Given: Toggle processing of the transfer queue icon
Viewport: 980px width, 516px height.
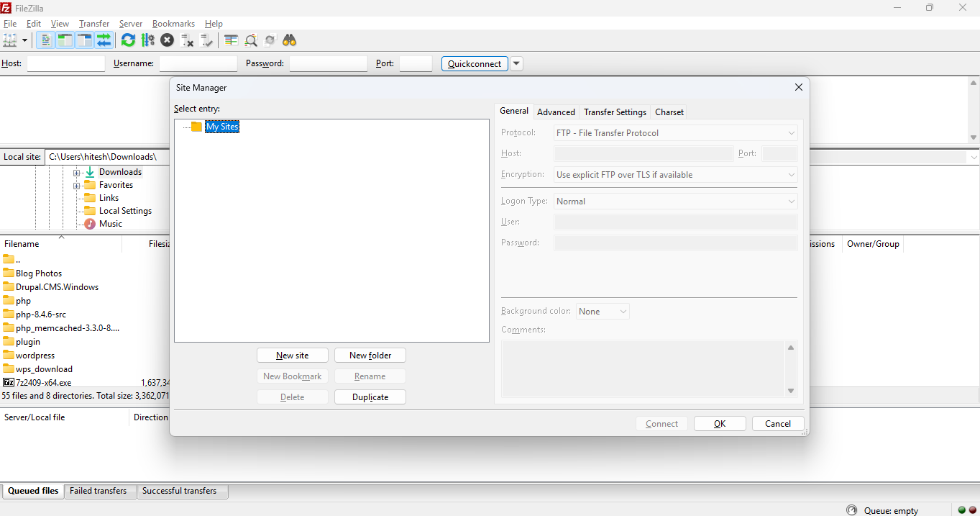Looking at the screenshot, I should click(148, 40).
